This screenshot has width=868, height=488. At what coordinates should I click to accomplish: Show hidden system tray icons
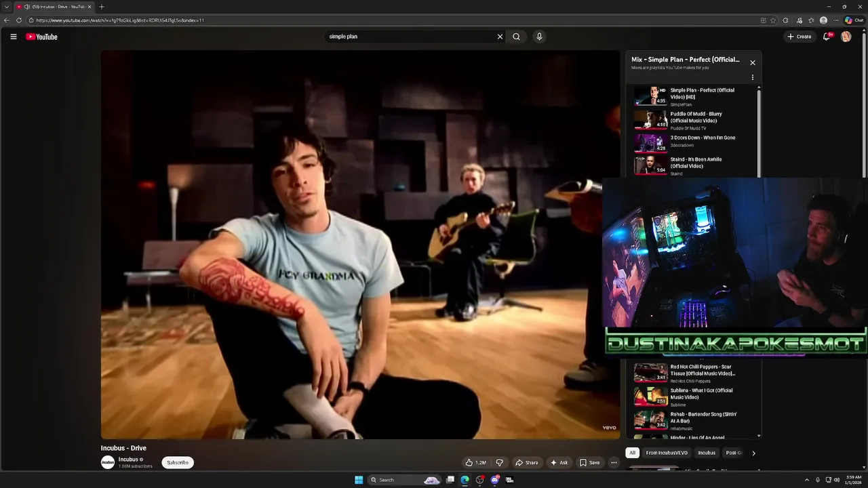click(807, 480)
